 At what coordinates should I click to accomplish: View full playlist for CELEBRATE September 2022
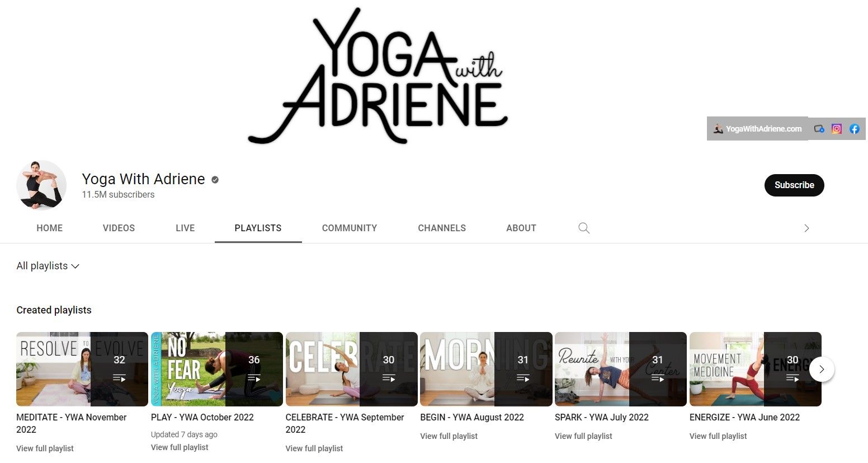(314, 448)
